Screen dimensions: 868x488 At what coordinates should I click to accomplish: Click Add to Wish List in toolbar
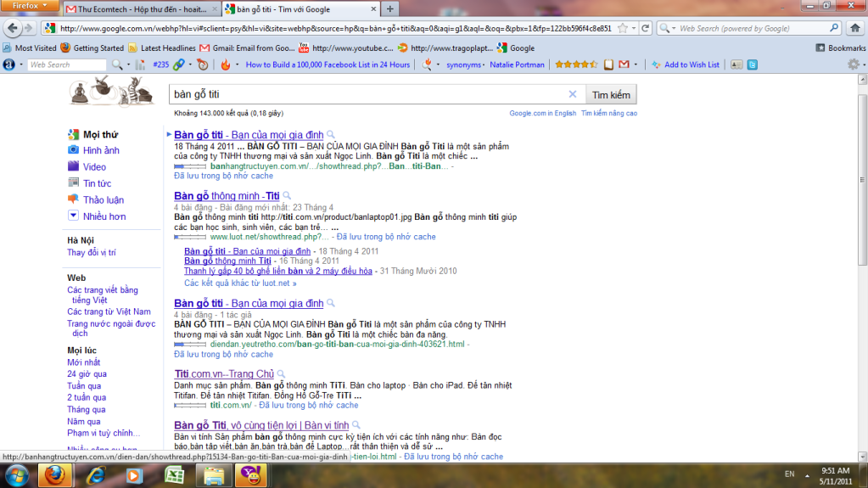tap(686, 65)
